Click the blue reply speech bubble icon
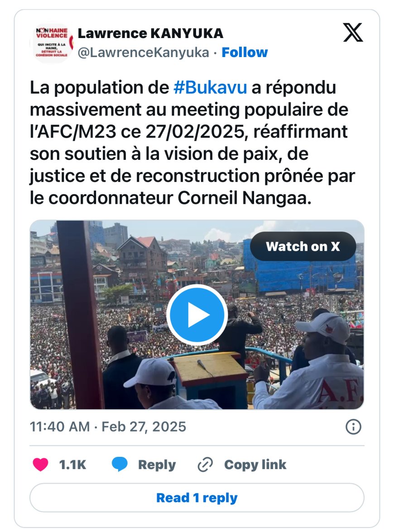This screenshot has width=394, height=532. point(120,464)
